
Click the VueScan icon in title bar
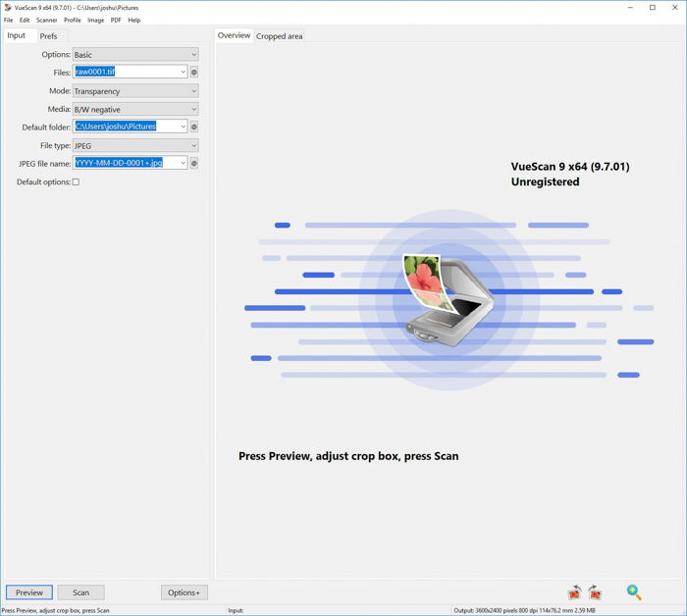pos(8,8)
